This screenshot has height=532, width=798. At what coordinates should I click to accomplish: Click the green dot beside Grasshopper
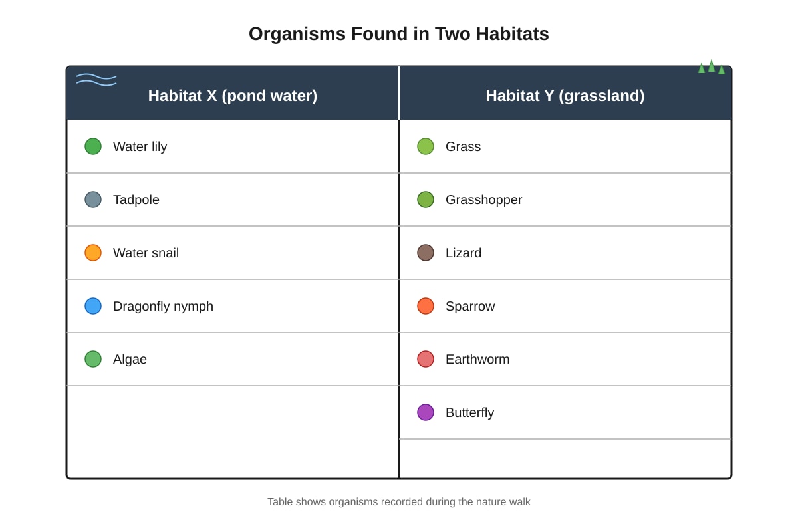pos(426,199)
